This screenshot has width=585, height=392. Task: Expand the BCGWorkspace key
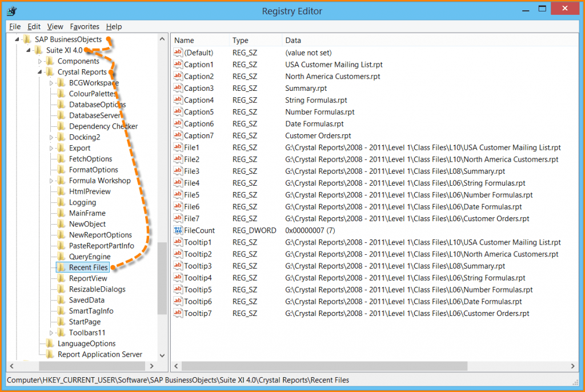tap(51, 83)
